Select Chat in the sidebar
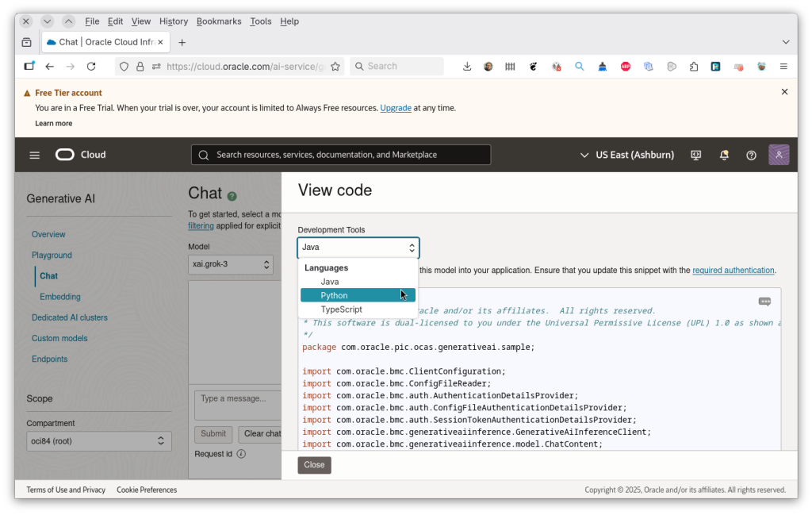The width and height of the screenshot is (812, 515). (x=48, y=276)
